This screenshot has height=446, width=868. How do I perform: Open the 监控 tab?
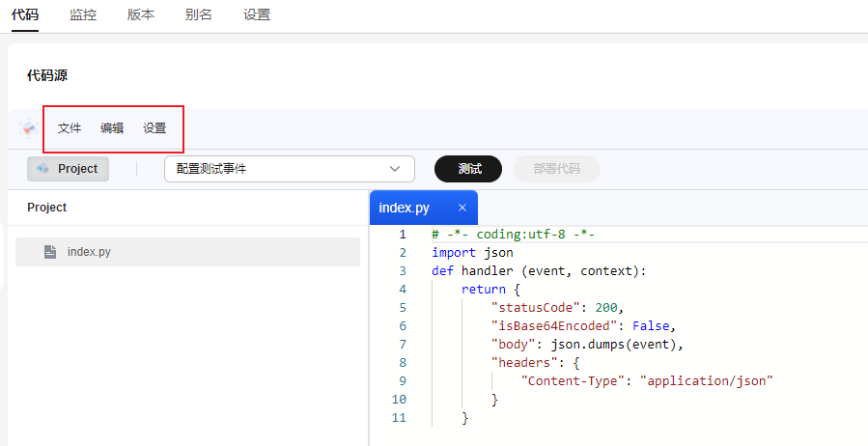click(83, 15)
